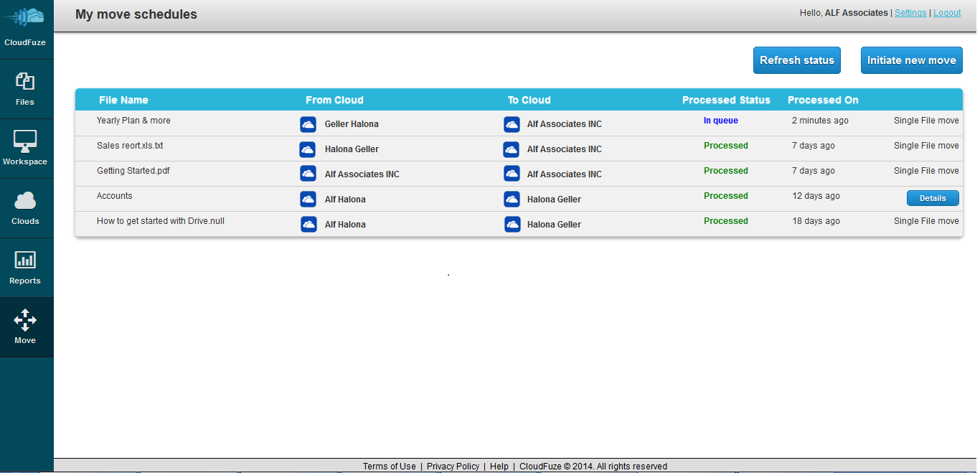Click 'Alf Associates INC' To Cloud for Yearly Plan
Image resolution: width=980 pixels, height=473 pixels.
click(565, 124)
